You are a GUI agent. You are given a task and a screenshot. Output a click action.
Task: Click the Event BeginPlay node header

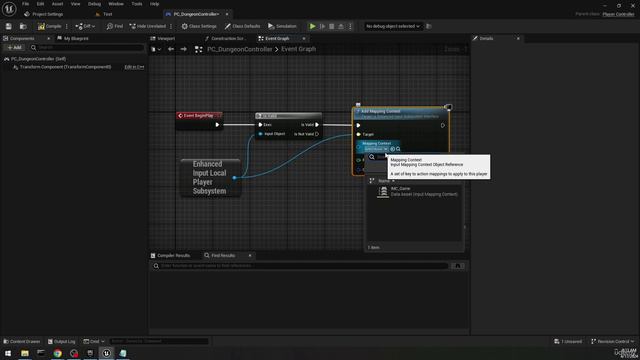pyautogui.click(x=199, y=116)
